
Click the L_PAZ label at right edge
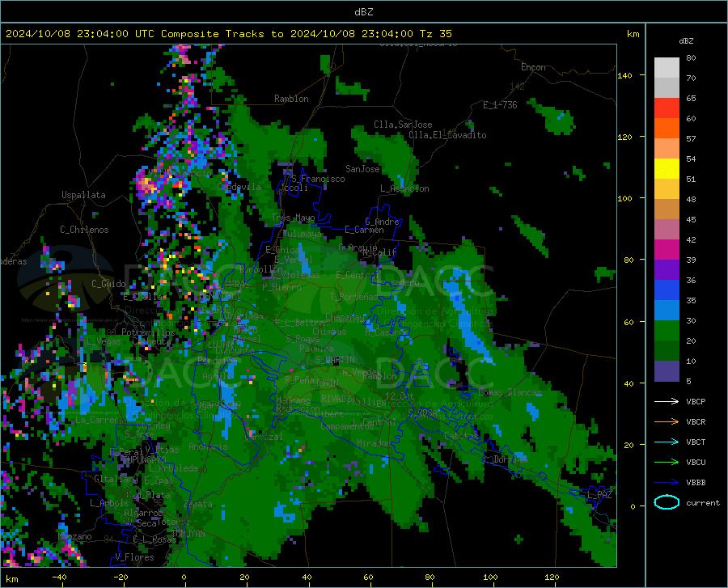(x=599, y=495)
